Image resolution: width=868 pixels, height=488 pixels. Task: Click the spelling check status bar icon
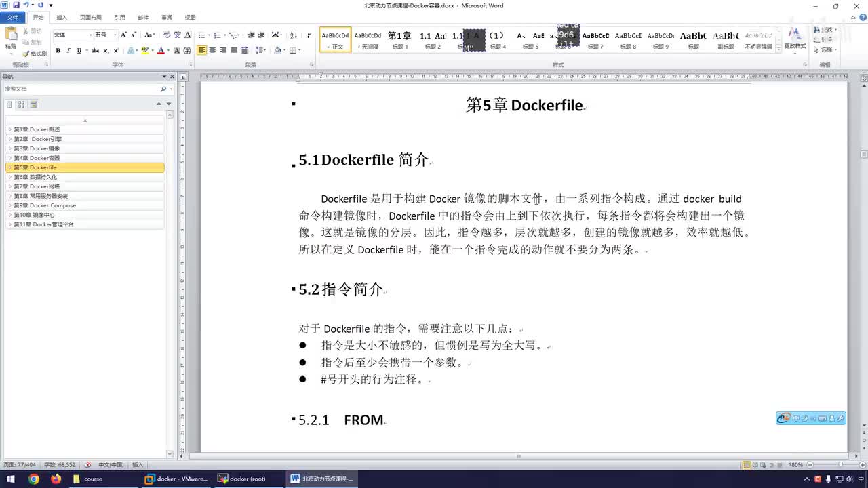[87, 465]
